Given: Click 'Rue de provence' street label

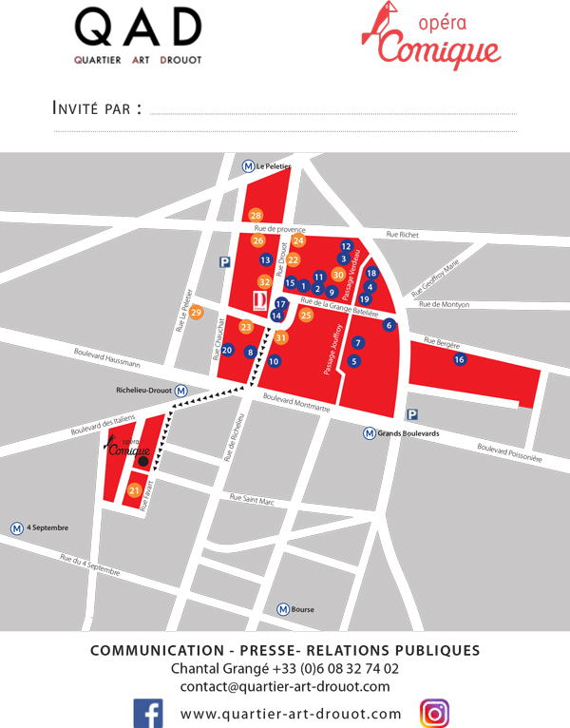Looking at the screenshot, I should (280, 229).
